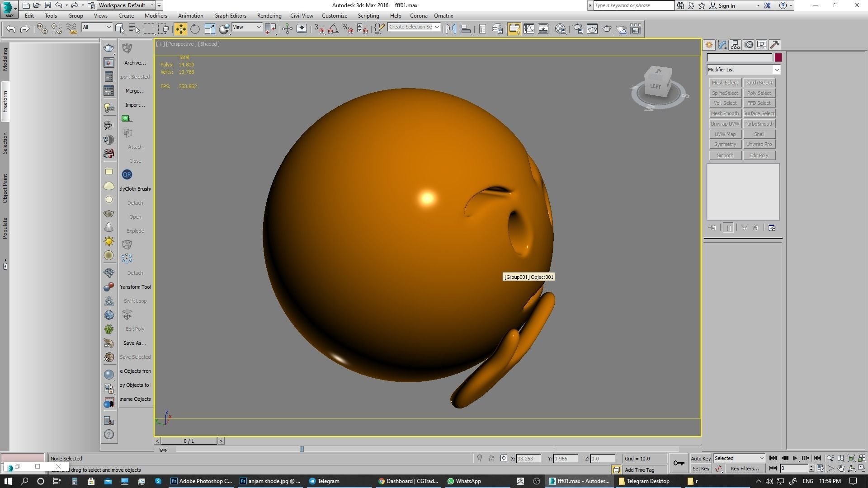This screenshot has width=868, height=488.
Task: Select the Select and Uniform Scale tool
Action: (210, 29)
